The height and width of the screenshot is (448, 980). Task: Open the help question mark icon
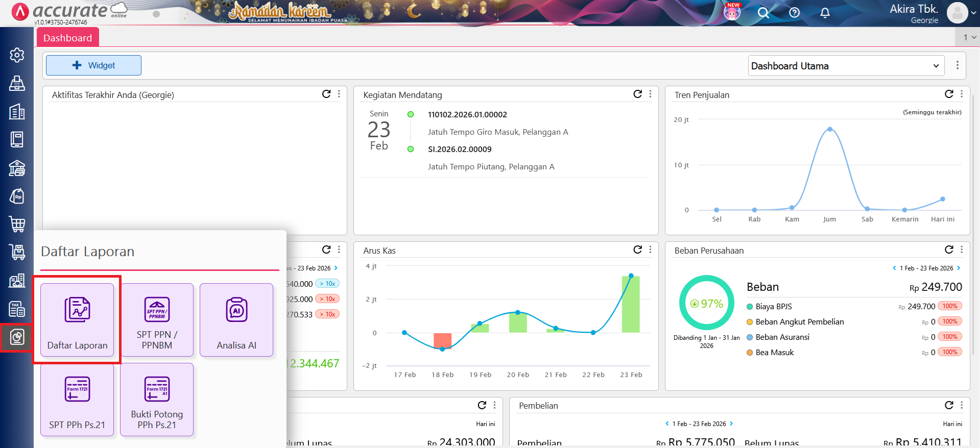coord(794,13)
